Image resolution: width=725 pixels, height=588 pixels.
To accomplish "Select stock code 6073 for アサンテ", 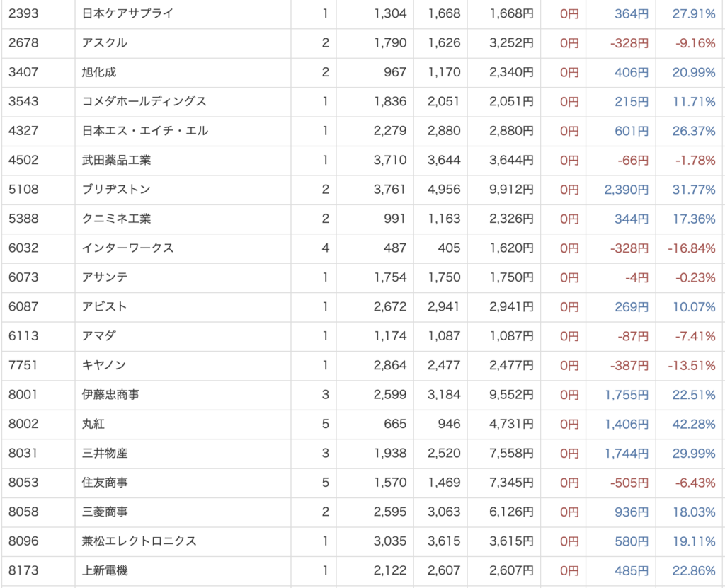I will tap(23, 277).
